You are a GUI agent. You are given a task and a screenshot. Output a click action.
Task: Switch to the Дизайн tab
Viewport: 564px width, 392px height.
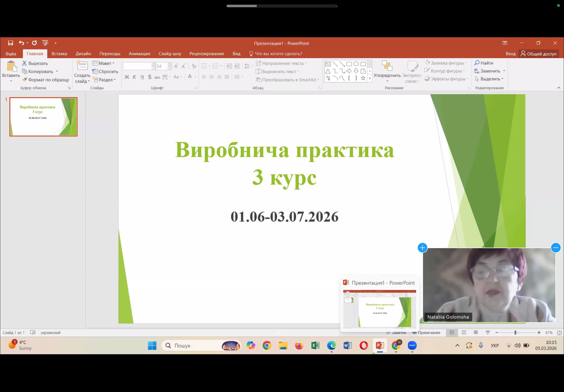83,54
